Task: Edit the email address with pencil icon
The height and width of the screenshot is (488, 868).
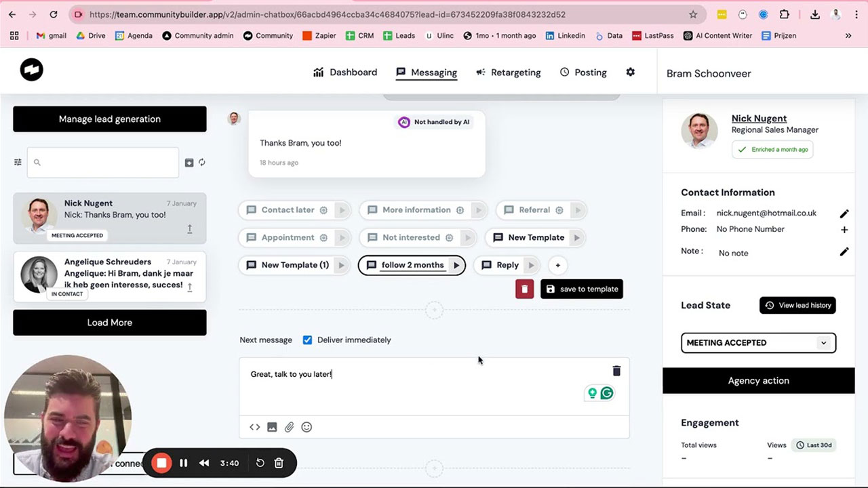Action: (x=844, y=213)
